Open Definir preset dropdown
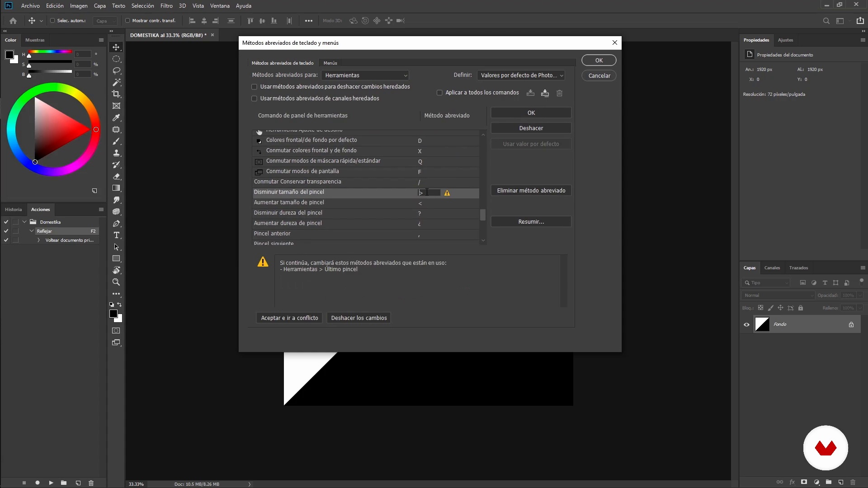The width and height of the screenshot is (868, 488). click(521, 75)
